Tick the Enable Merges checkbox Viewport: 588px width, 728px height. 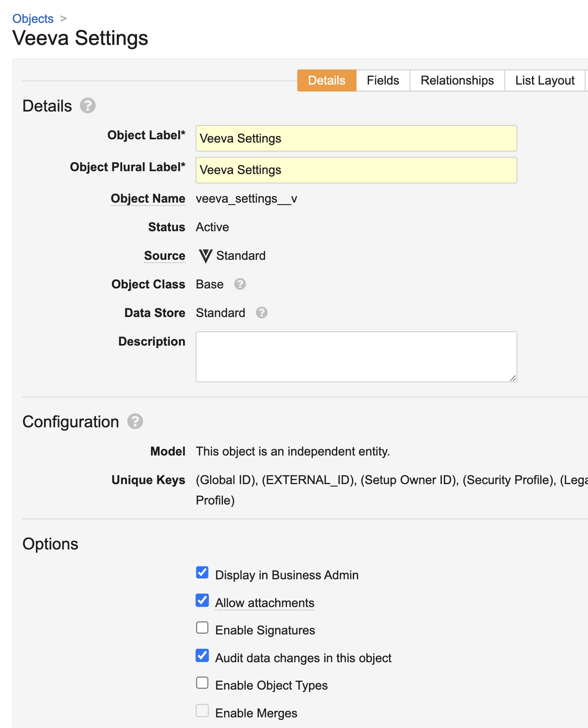(x=203, y=711)
